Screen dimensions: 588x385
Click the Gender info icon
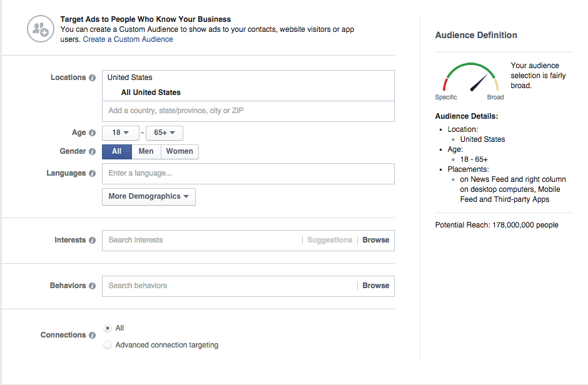point(93,151)
